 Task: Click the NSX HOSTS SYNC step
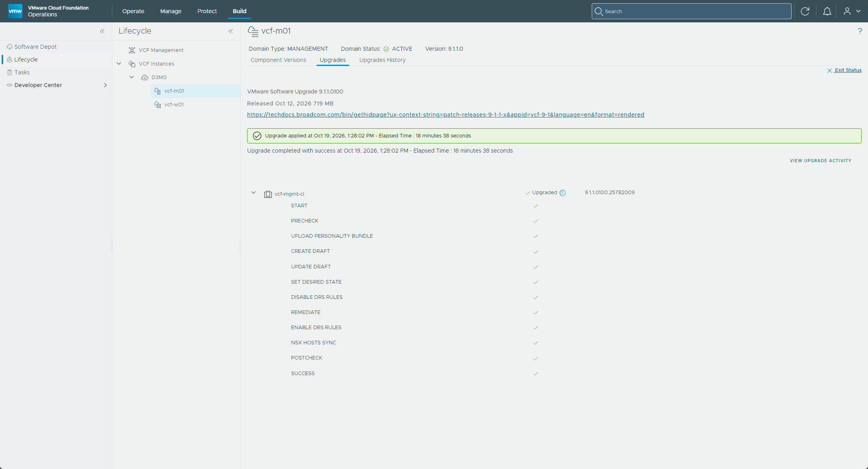[313, 343]
